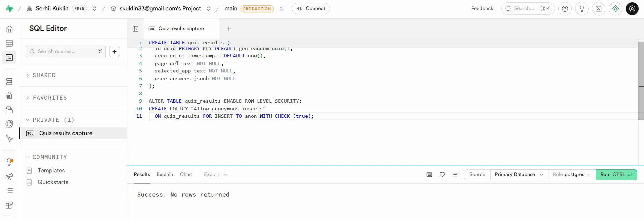Open community Quickstarts
Viewport: 644px width, 219px height.
[53, 182]
